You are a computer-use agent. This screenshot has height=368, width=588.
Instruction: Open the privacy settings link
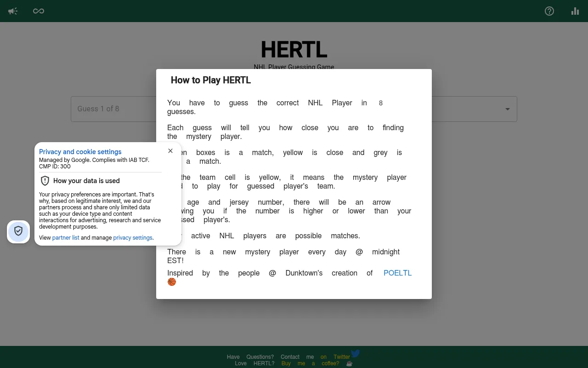coord(133,238)
